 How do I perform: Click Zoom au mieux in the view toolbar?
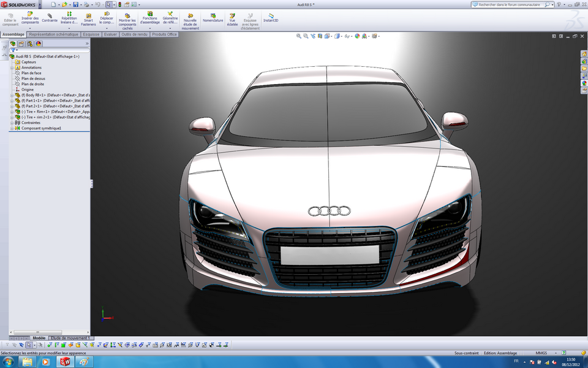[x=300, y=35]
